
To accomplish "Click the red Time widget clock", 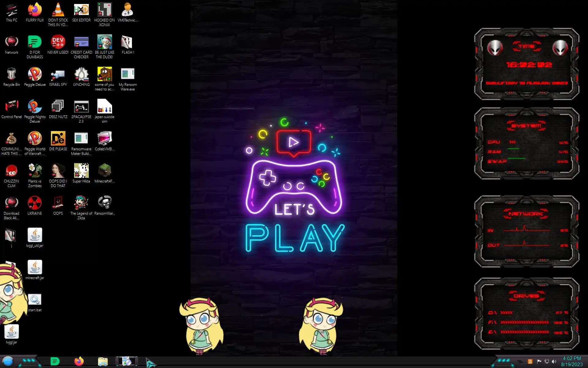I will [529, 65].
